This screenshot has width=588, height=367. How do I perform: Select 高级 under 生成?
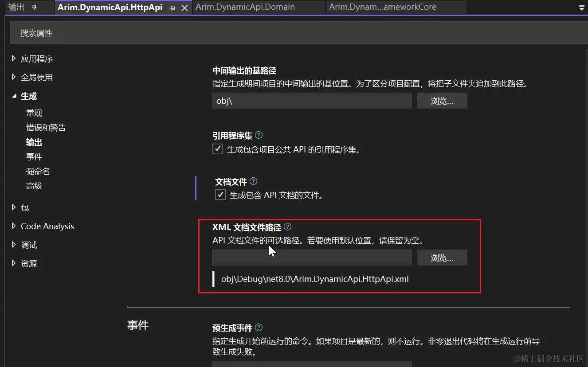tap(34, 186)
